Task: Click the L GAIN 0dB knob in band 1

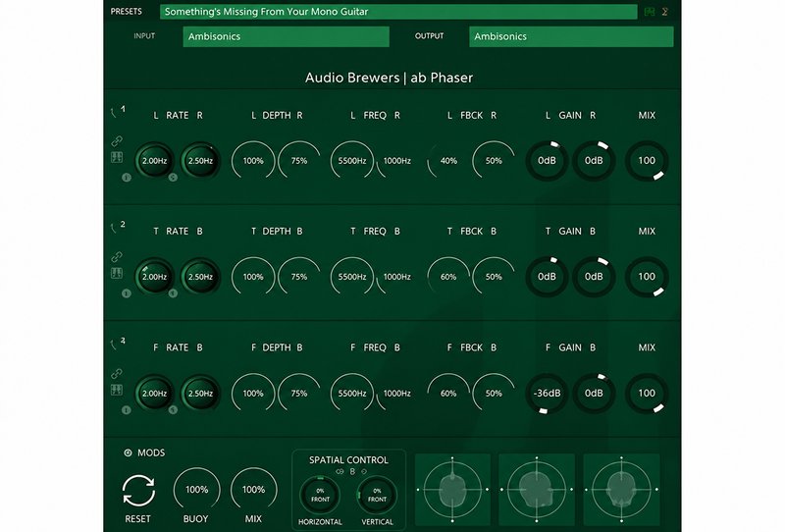Action: (547, 161)
